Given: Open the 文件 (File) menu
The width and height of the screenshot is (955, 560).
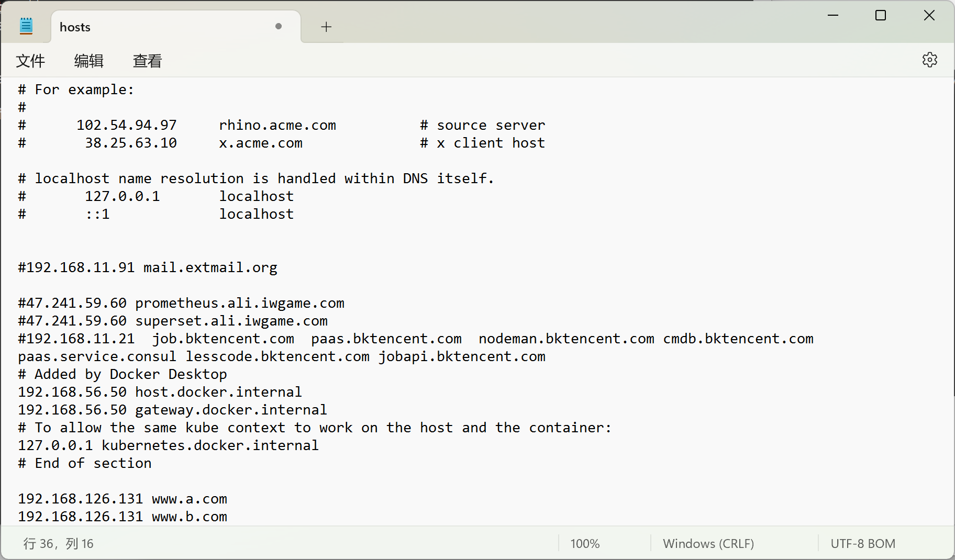Looking at the screenshot, I should 30,61.
